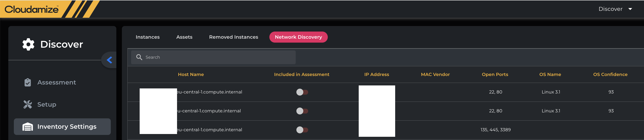Click the search magnifier icon
644x140 pixels.
click(x=139, y=57)
